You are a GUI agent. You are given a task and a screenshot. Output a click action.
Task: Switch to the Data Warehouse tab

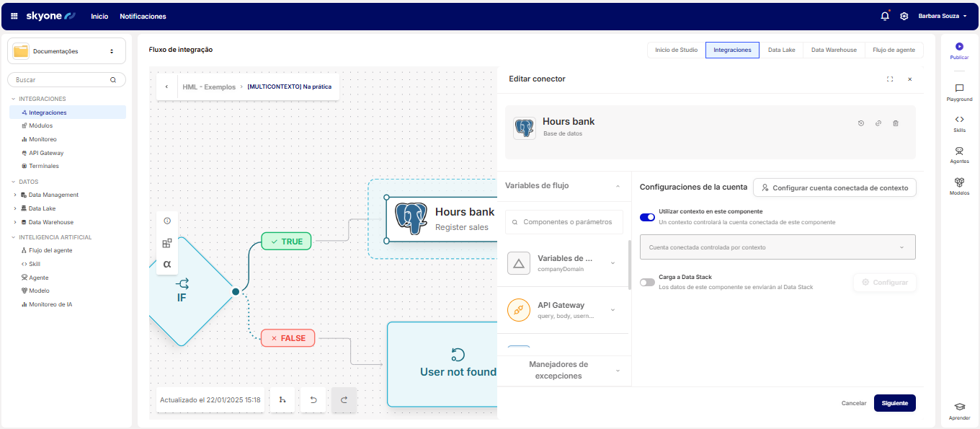pyautogui.click(x=834, y=50)
